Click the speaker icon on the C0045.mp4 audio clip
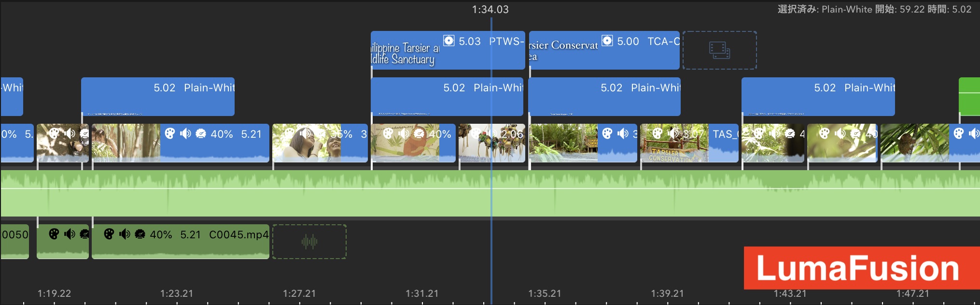This screenshot has width=980, height=305. pos(125,234)
